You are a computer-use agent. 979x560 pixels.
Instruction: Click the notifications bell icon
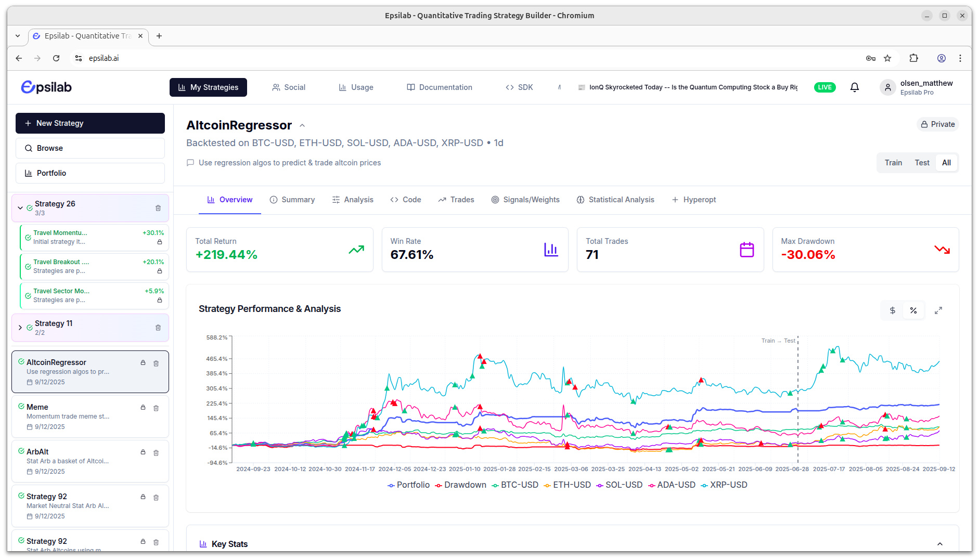854,87
